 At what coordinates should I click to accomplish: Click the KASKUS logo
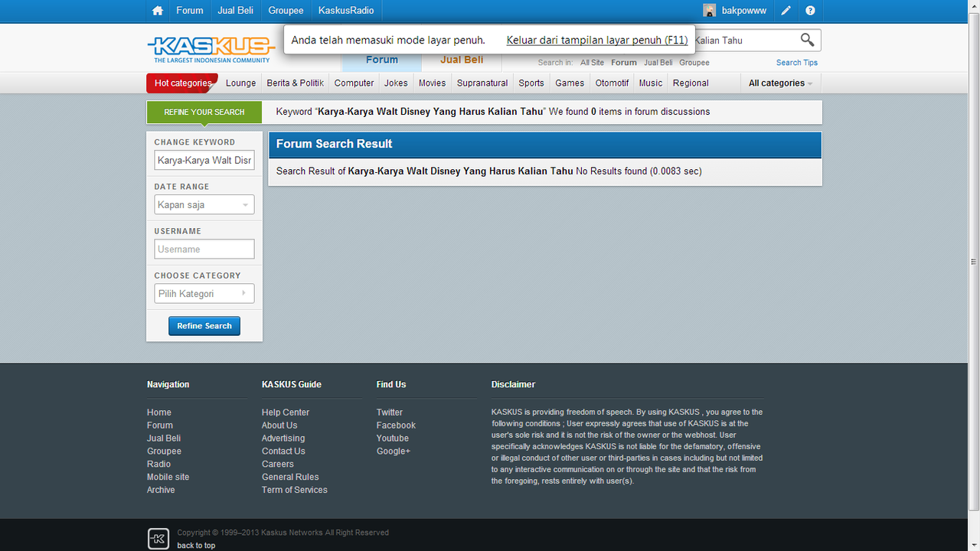pyautogui.click(x=211, y=50)
